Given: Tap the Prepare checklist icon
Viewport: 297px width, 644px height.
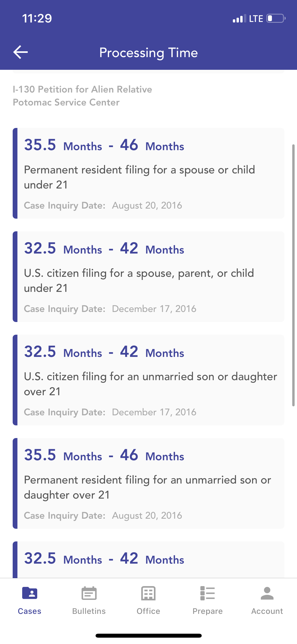Looking at the screenshot, I should coord(208,593).
